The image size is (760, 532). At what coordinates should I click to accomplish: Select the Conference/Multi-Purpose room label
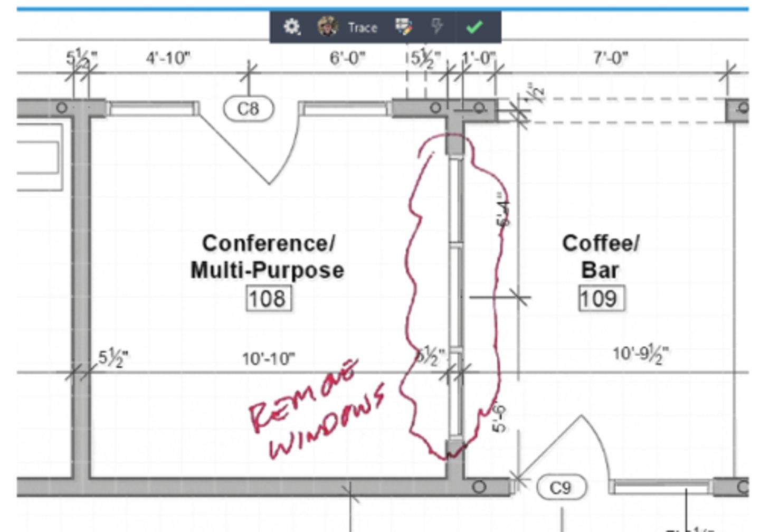[268, 257]
